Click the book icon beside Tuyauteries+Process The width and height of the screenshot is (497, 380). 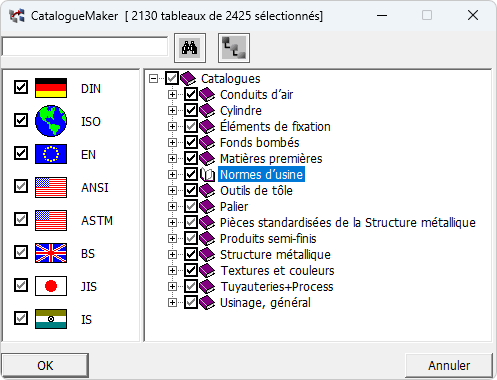pos(207,286)
